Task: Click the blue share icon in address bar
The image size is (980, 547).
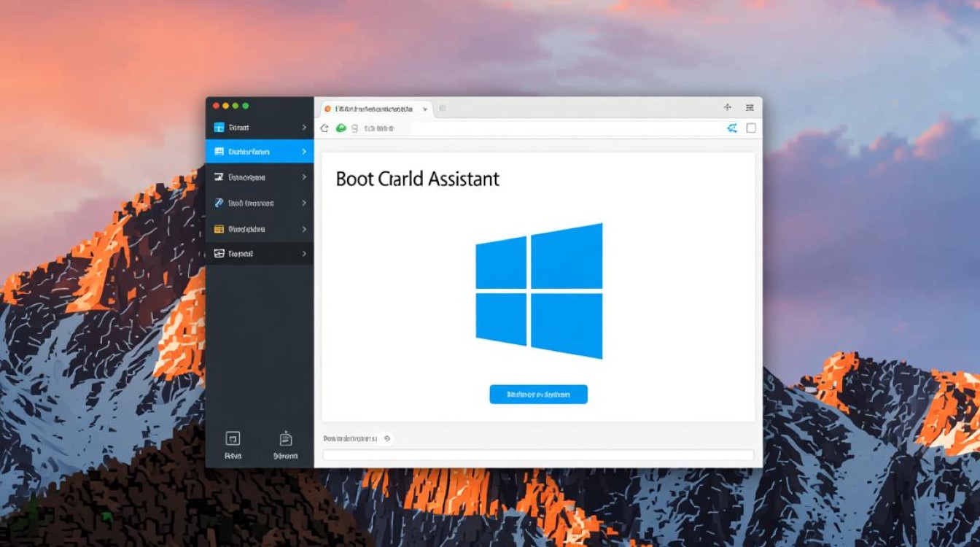Action: 732,128
